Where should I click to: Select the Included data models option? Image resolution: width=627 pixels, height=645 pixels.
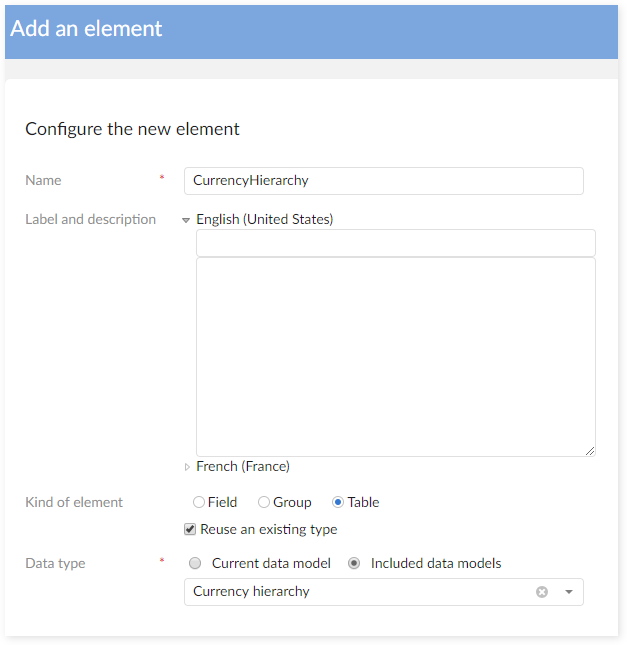tap(354, 564)
